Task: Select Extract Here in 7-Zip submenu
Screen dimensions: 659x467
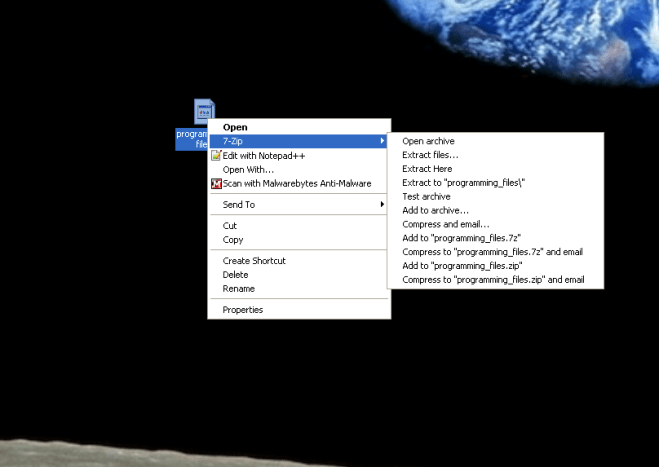Action: coord(427,169)
